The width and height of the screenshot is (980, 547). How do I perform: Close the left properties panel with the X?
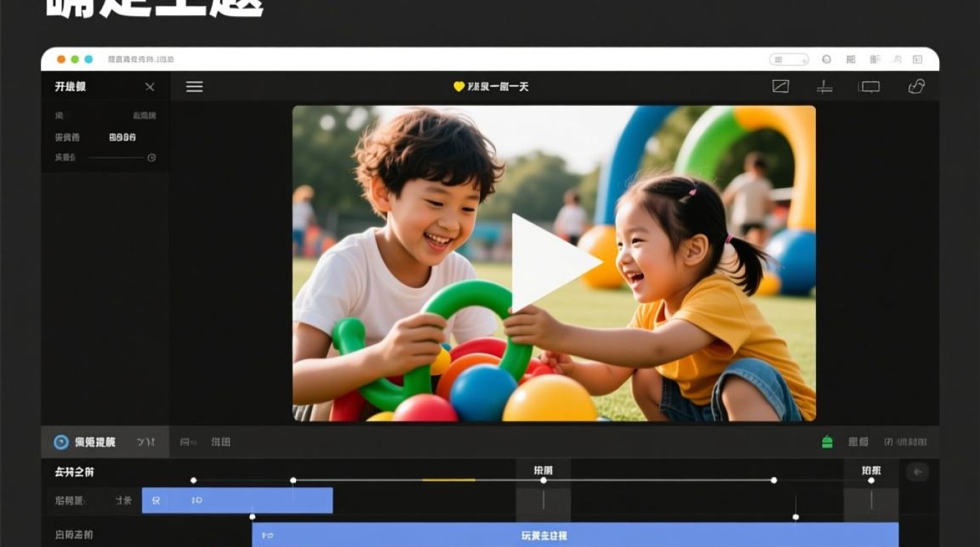tap(149, 87)
